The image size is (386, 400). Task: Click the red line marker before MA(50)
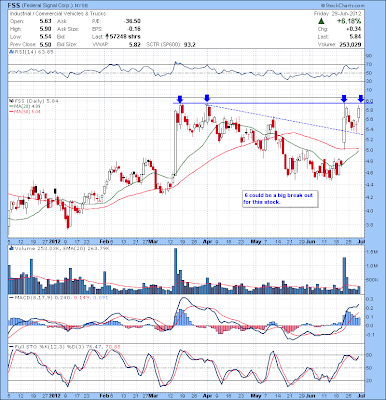pos(11,112)
